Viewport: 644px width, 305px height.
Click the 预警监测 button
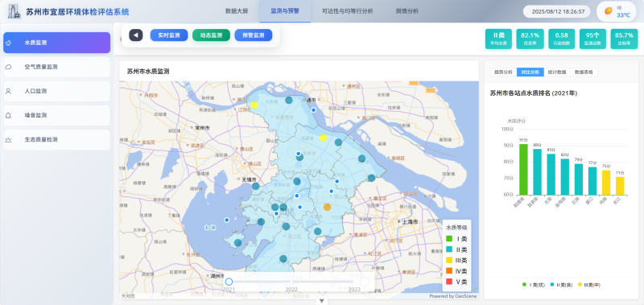(254, 35)
